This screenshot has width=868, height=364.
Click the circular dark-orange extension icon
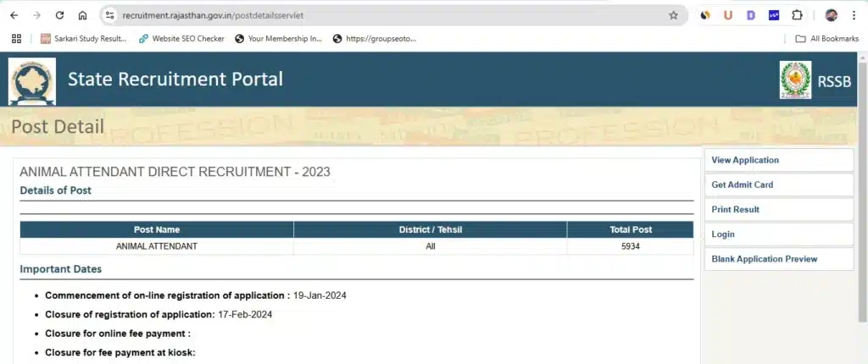[705, 15]
